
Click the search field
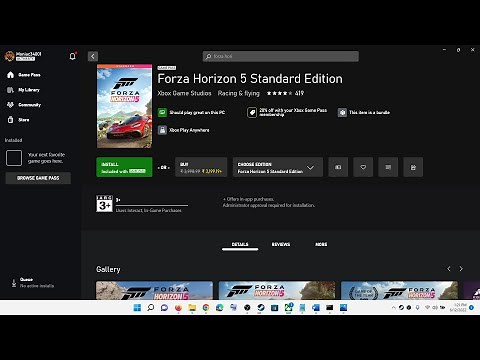[x=281, y=56]
